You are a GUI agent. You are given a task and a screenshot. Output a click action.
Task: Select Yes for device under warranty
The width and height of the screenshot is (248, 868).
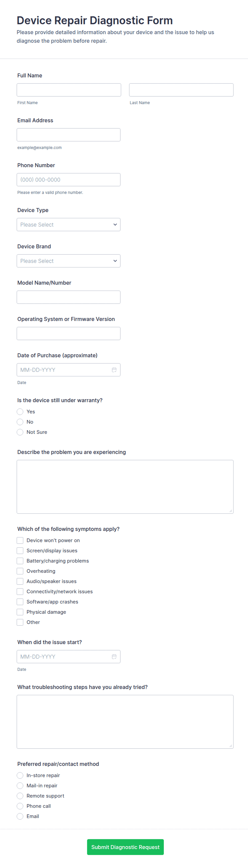point(20,412)
